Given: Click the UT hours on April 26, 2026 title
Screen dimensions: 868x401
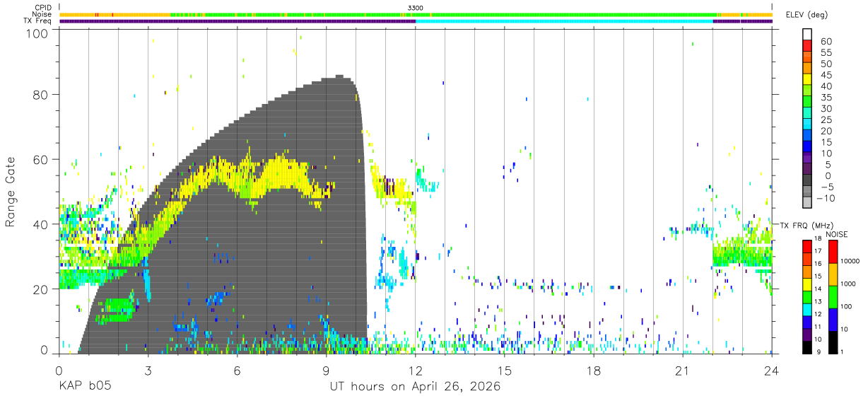Looking at the screenshot, I should 415,387.
